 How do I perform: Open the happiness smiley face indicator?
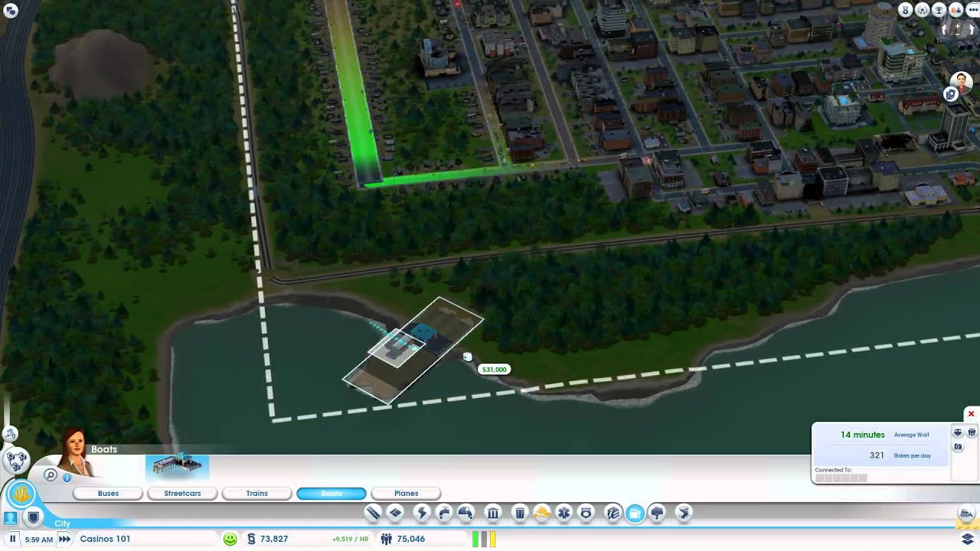tap(230, 539)
